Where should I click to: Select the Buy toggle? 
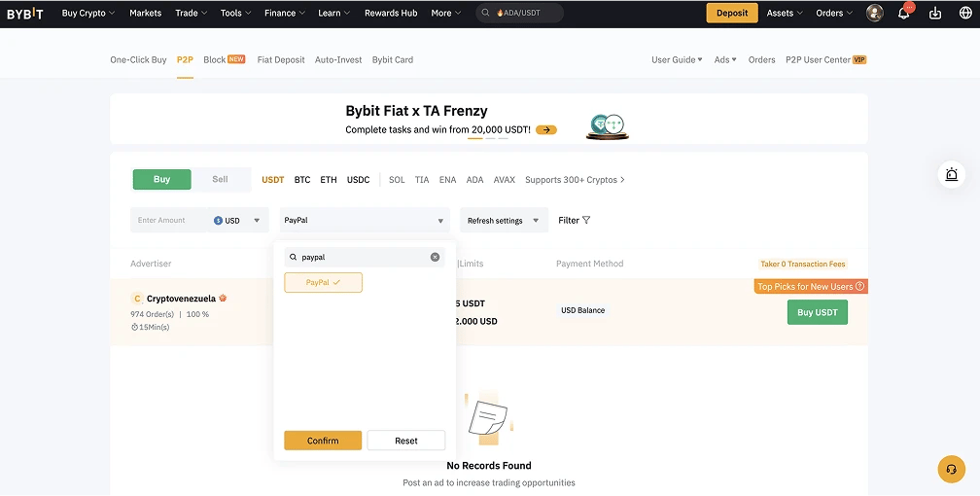click(161, 179)
